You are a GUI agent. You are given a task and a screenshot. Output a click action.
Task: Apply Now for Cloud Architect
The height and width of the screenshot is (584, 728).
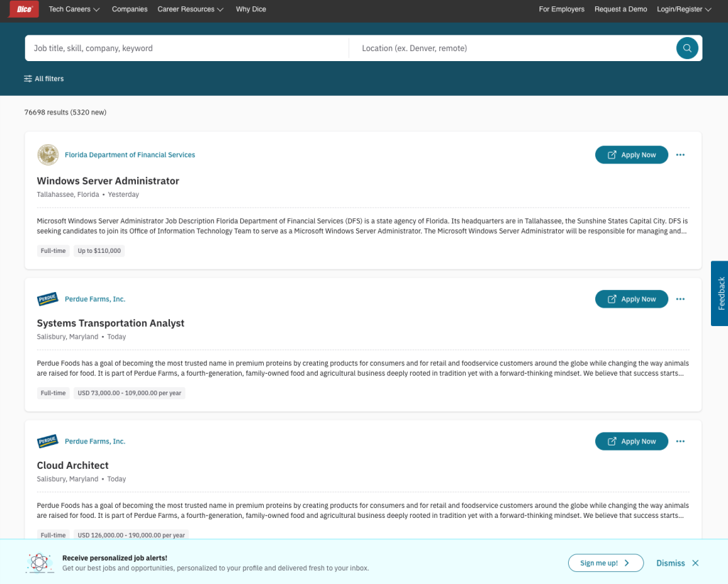coord(631,442)
